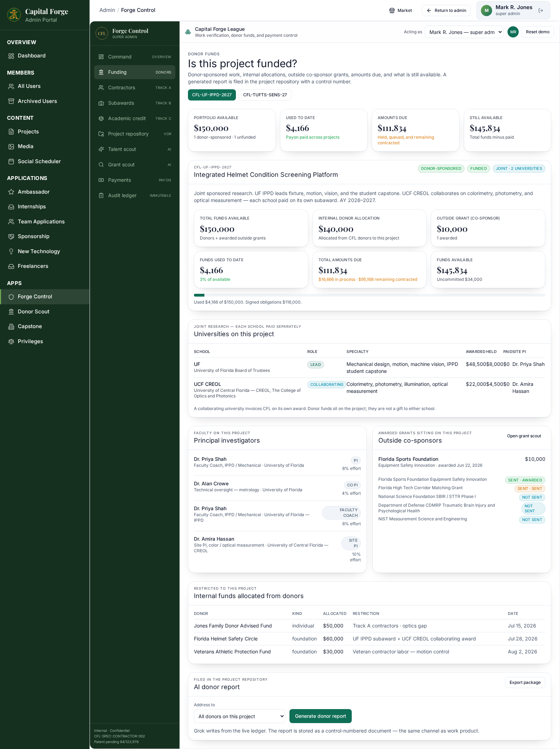Click the Capital Forge CFL logo
This screenshot has height=749, width=560.
coord(14,15)
